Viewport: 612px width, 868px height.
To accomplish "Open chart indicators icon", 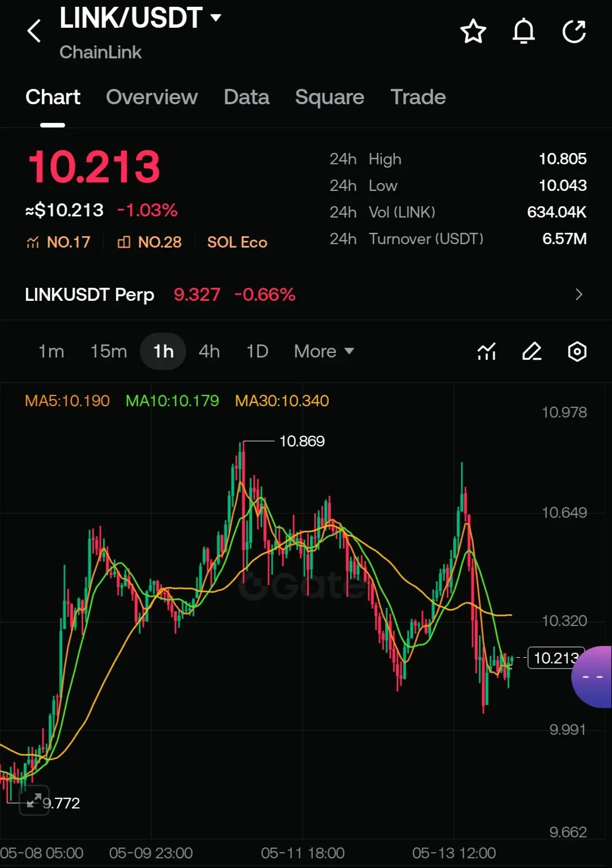I will pos(487,351).
